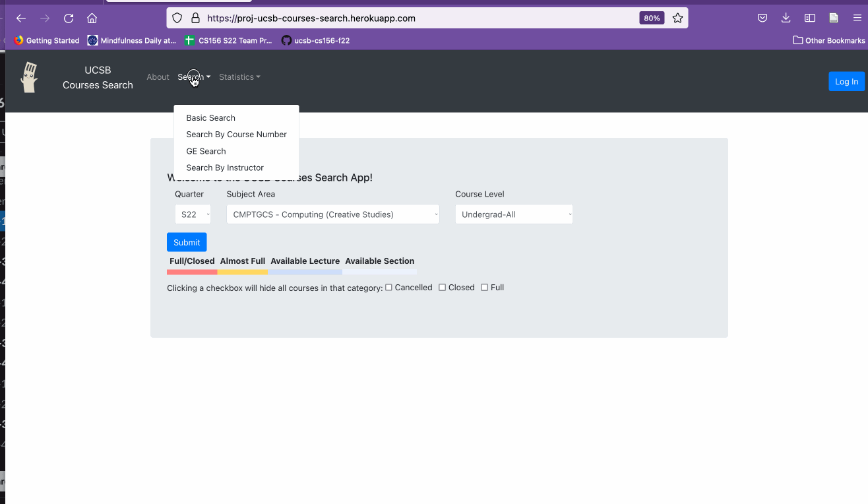868x504 pixels.
Task: Select Basic Search from the Search menu
Action: [210, 117]
